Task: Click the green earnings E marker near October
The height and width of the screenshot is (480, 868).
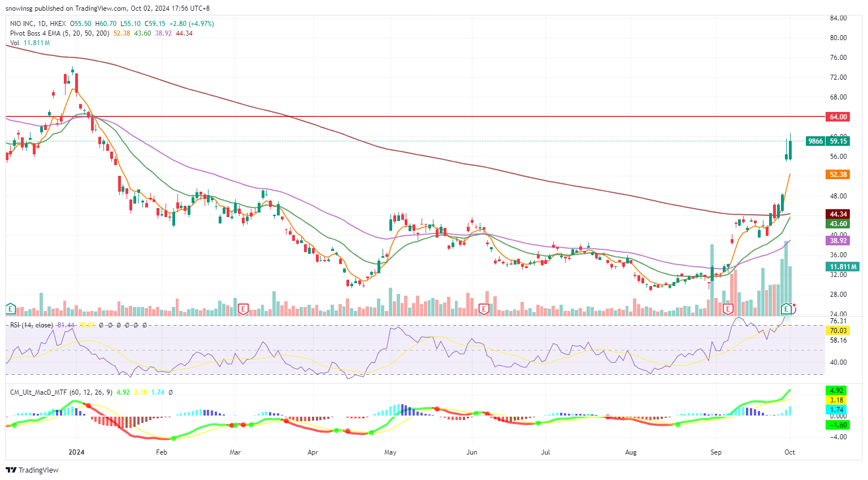Action: click(786, 308)
